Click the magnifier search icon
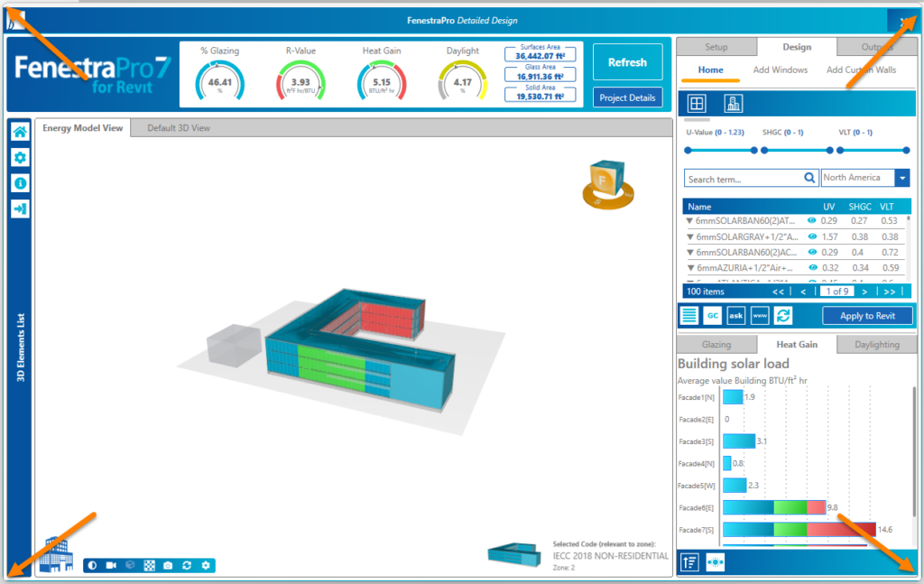The image size is (924, 584). [x=809, y=178]
